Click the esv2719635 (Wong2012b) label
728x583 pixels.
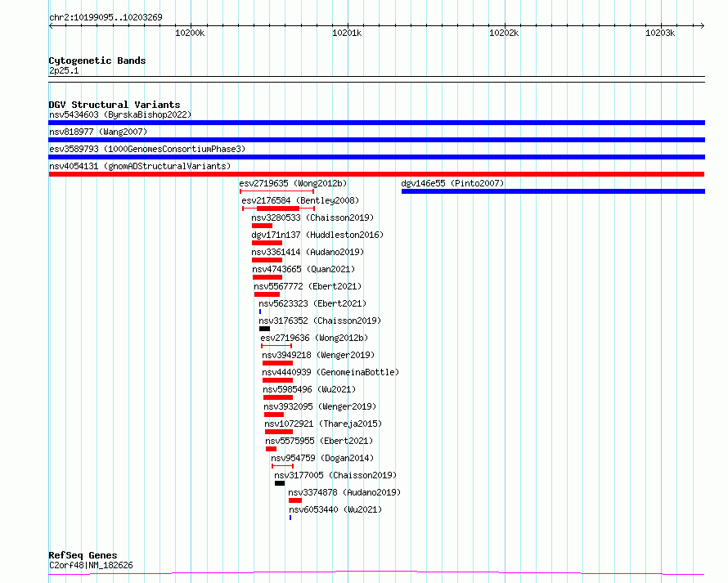(293, 183)
